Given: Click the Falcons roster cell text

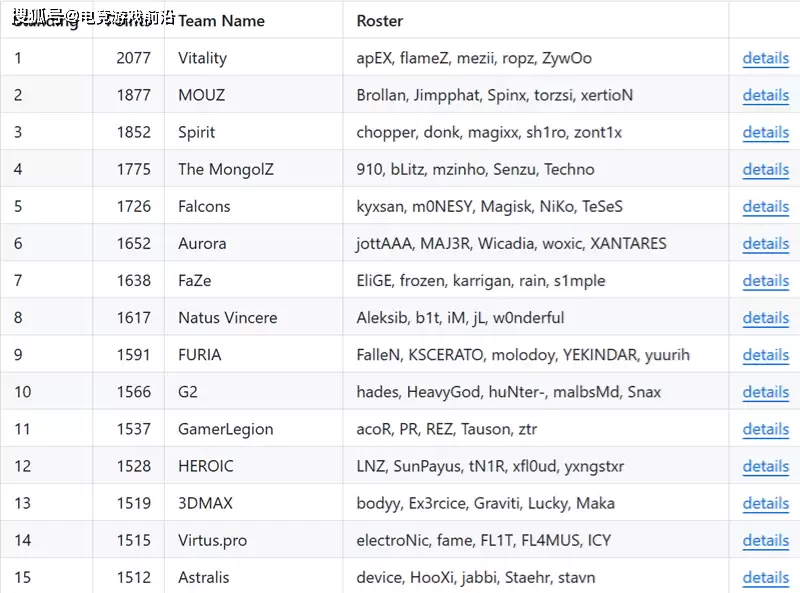Looking at the screenshot, I should click(x=489, y=206).
